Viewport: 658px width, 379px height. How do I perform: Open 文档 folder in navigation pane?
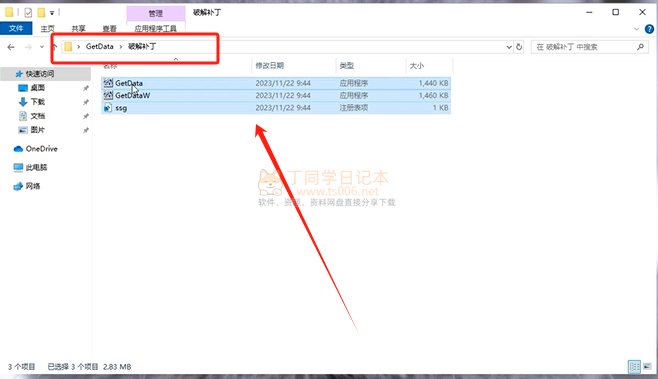[x=38, y=116]
